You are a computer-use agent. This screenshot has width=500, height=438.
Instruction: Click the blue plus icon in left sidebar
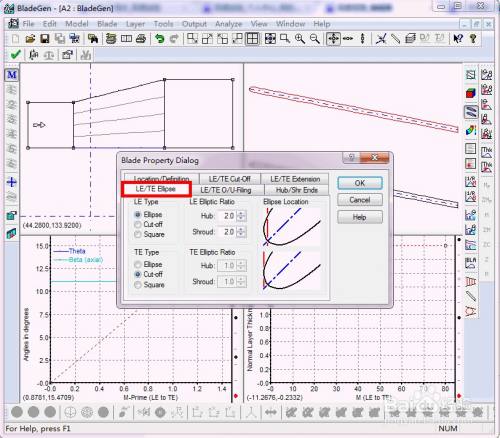(12, 182)
